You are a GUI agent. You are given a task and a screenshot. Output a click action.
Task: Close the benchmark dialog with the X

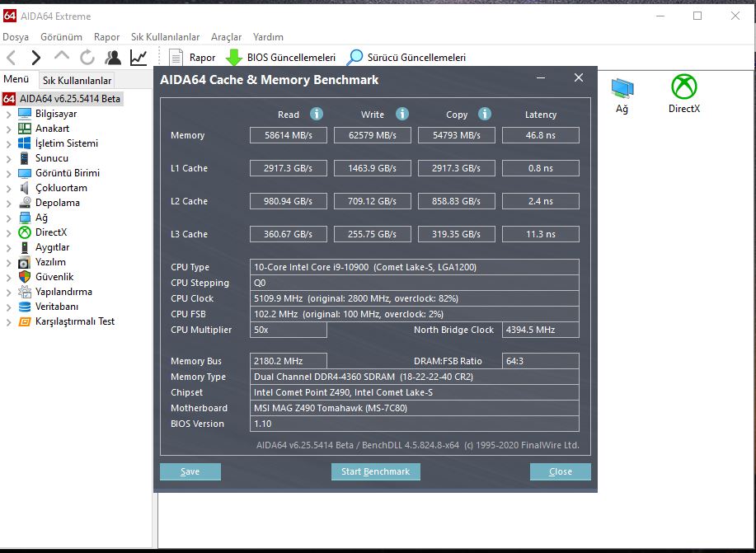pos(579,77)
